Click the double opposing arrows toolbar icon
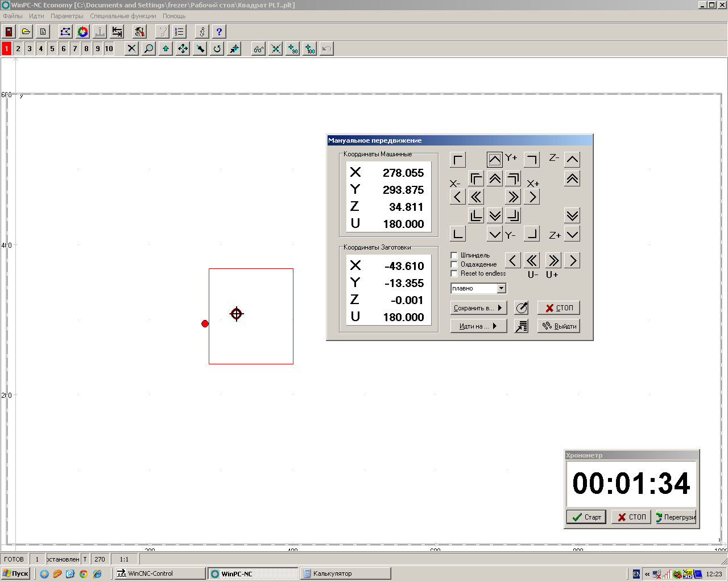Image resolution: width=728 pixels, height=582 pixels. pyautogui.click(x=117, y=32)
